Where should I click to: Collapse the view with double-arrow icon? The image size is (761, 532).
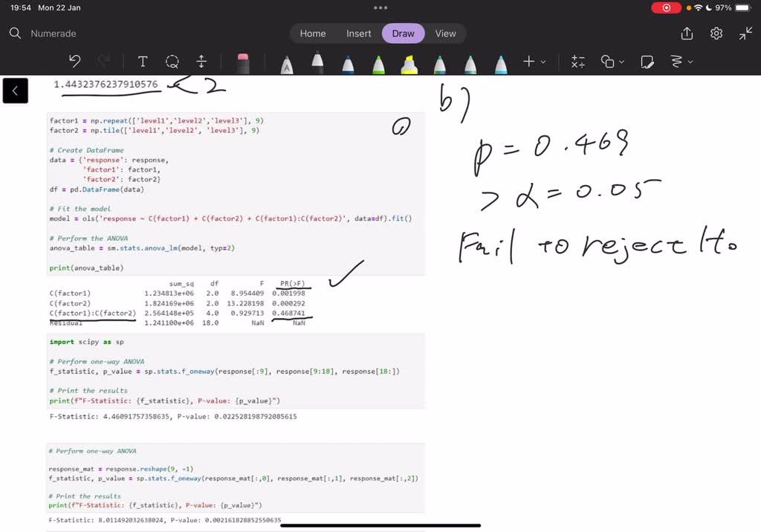click(x=745, y=33)
